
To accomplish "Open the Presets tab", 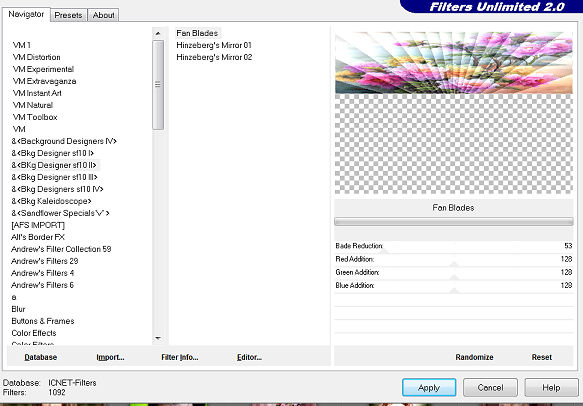I will [x=68, y=15].
